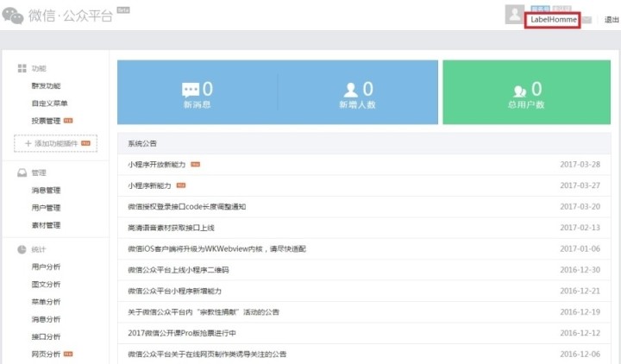Click the date 2017-03-27
Screen dimensions: 621x364
(x=580, y=185)
